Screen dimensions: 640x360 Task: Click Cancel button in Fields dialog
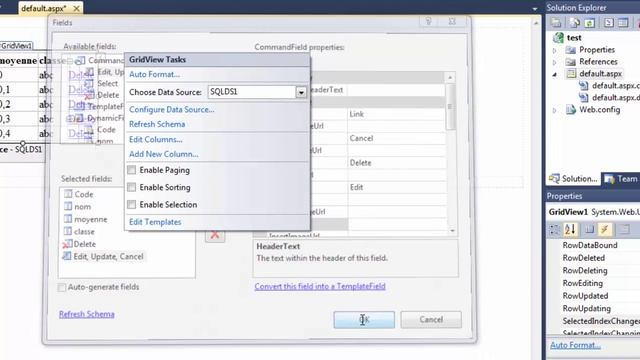431,320
